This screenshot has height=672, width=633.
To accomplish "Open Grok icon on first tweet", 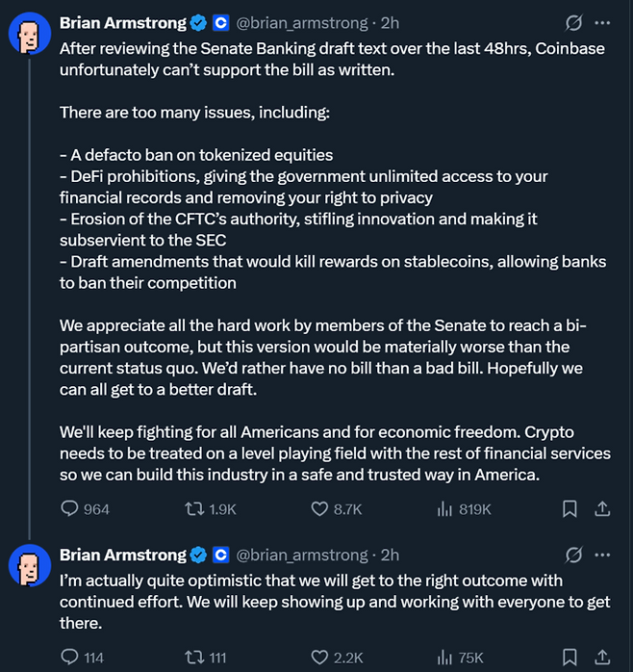I will 573,22.
